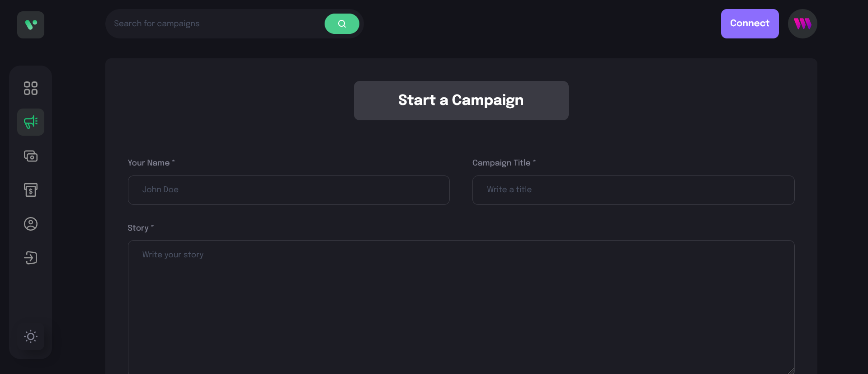The image size is (868, 374).
Task: Select the campaign megaphone icon
Action: pyautogui.click(x=31, y=122)
